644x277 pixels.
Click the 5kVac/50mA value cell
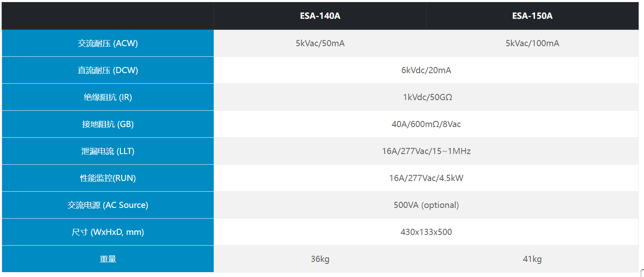tap(320, 43)
